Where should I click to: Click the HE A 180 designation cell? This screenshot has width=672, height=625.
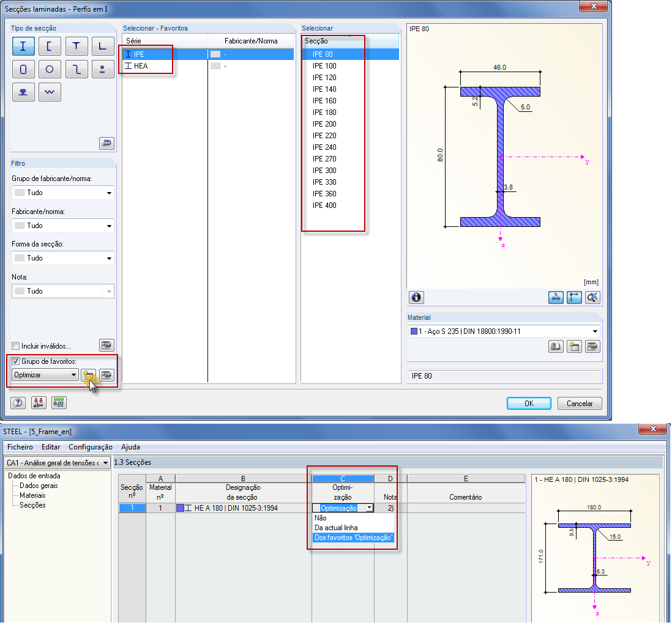244,508
